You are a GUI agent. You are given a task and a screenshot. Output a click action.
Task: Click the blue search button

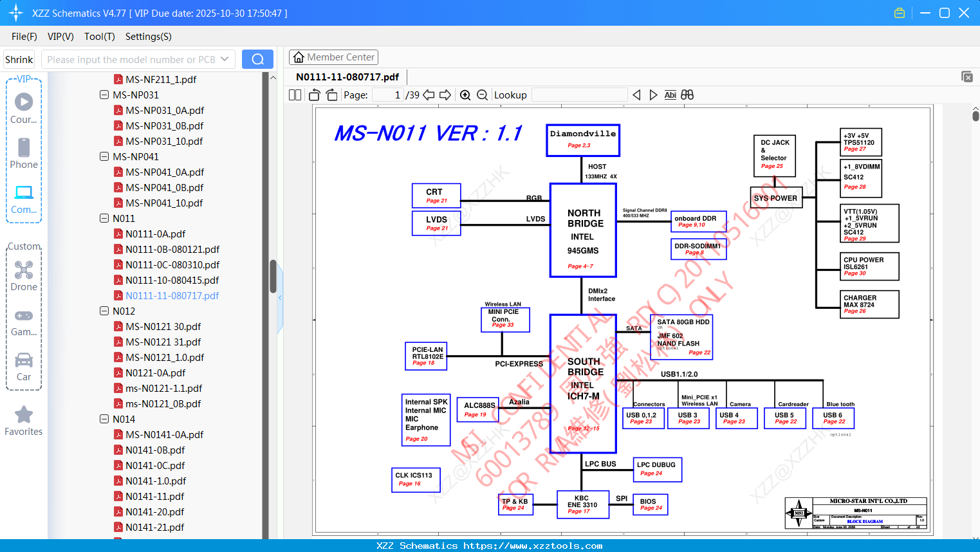257,59
